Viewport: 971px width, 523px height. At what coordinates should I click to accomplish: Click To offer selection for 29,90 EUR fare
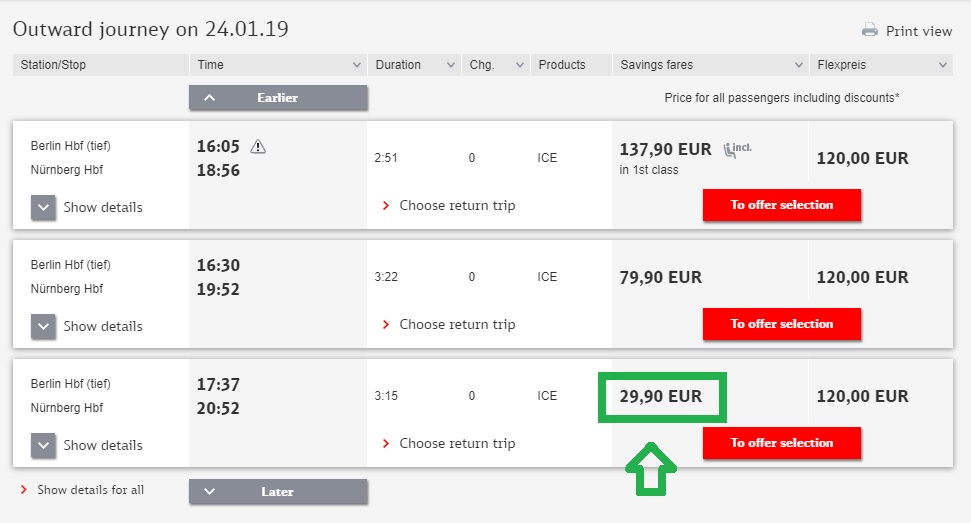(782, 443)
